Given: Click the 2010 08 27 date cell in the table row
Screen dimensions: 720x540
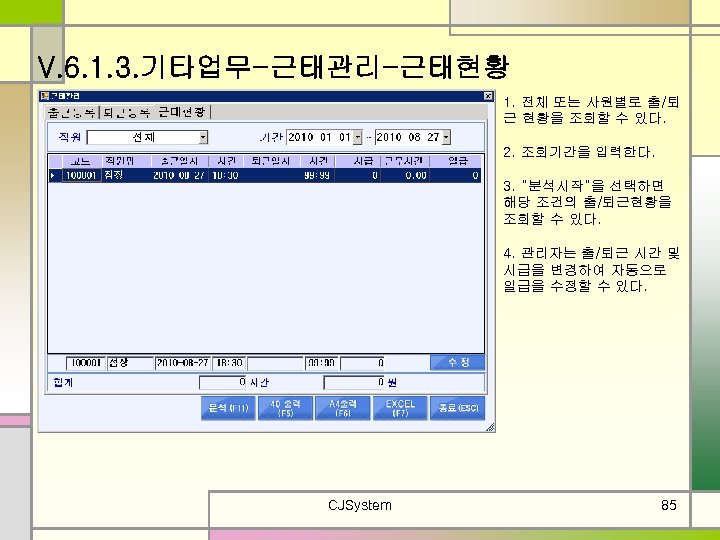Looking at the screenshot, I should 180,175.
